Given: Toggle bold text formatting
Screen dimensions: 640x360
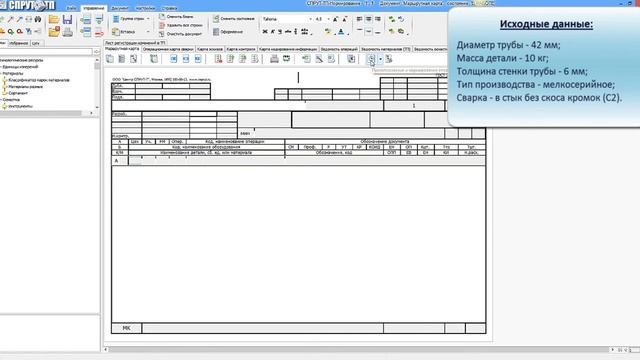Looking at the screenshot, I should click(x=265, y=31).
